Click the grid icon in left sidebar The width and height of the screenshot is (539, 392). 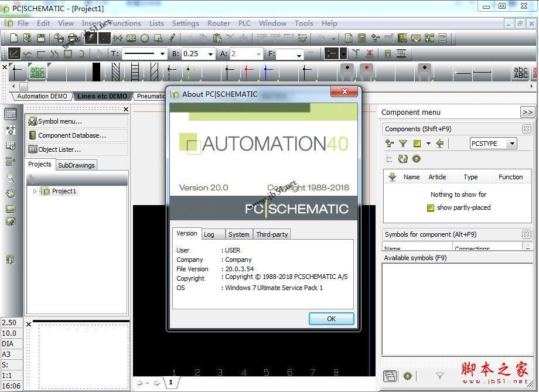pos(11,114)
